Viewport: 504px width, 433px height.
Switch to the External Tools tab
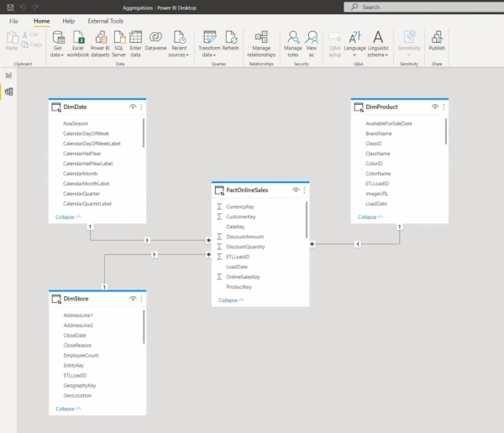105,20
